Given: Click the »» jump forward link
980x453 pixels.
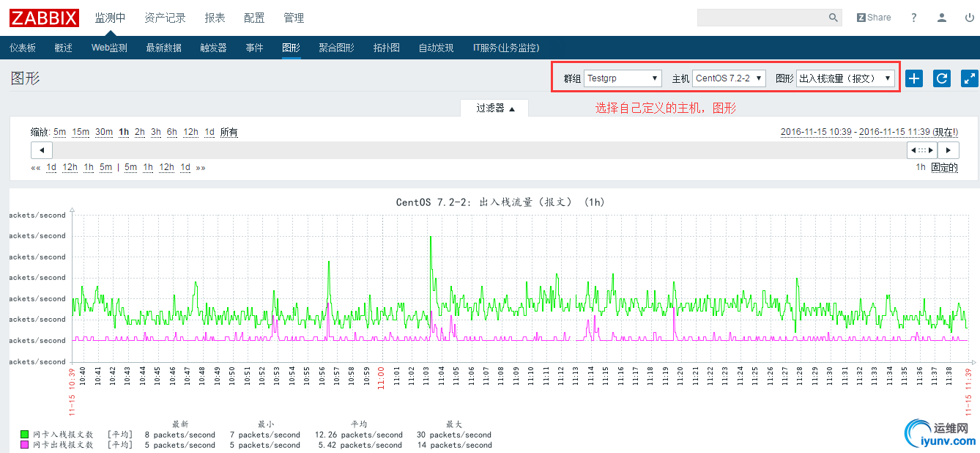Looking at the screenshot, I should pyautogui.click(x=201, y=167).
